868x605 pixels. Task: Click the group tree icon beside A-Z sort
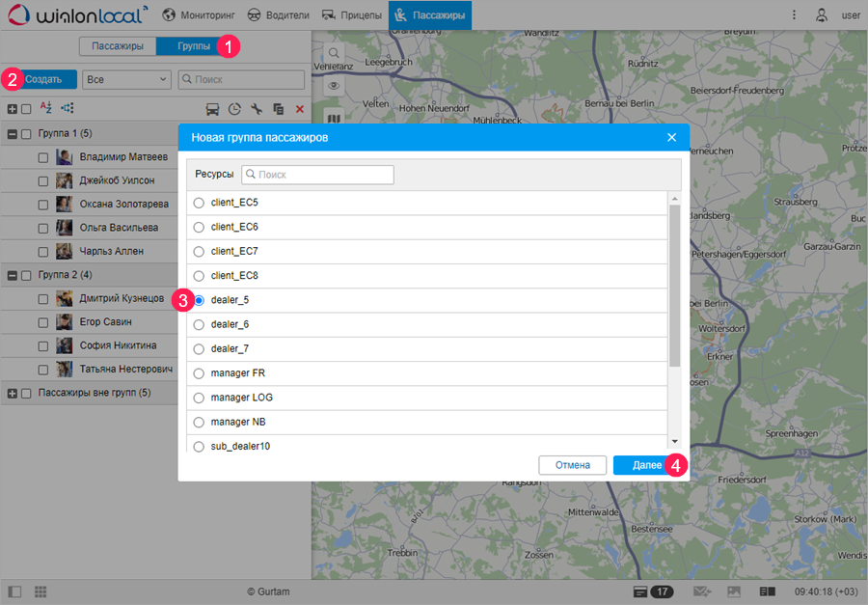click(67, 108)
